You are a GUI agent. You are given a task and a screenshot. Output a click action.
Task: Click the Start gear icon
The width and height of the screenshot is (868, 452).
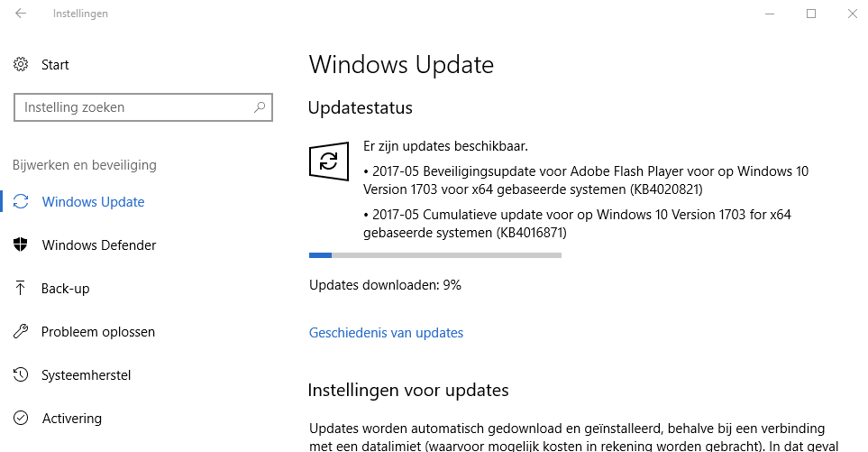click(22, 65)
